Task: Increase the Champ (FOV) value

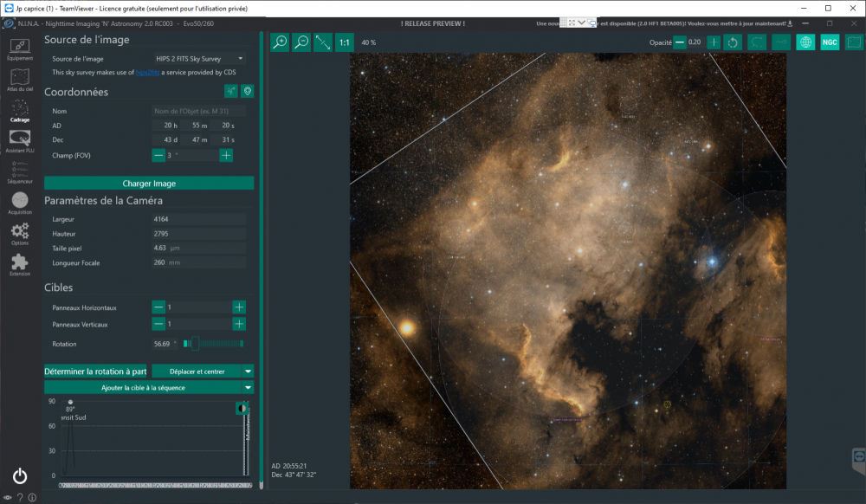Action: coord(226,156)
